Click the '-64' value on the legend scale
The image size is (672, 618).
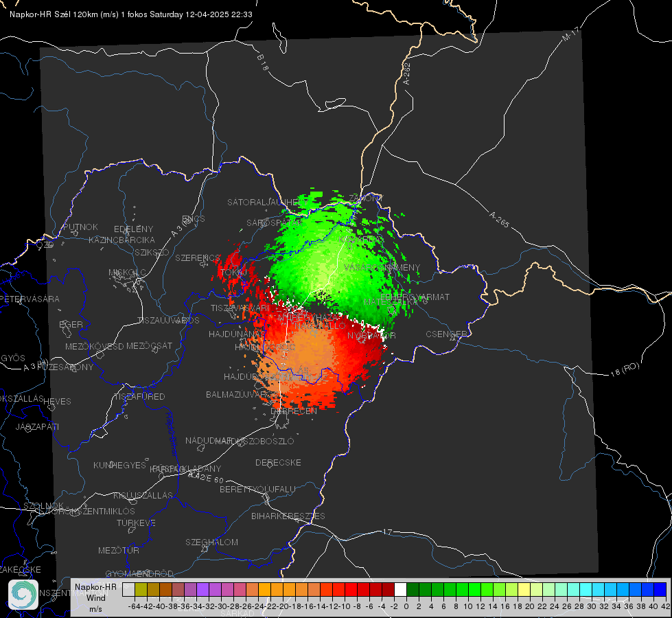click(x=134, y=606)
